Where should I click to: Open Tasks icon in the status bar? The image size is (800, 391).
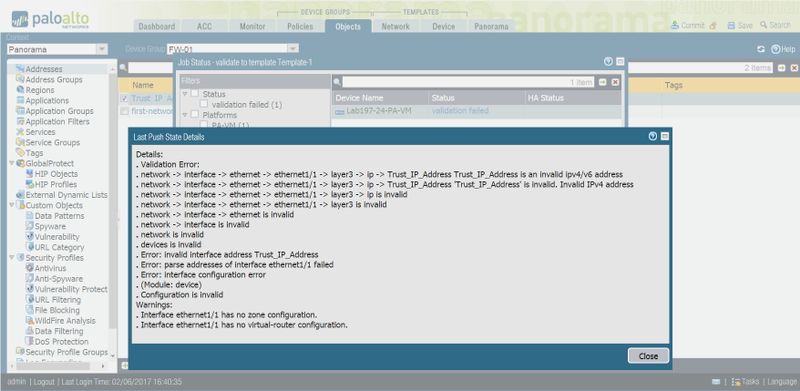click(736, 381)
